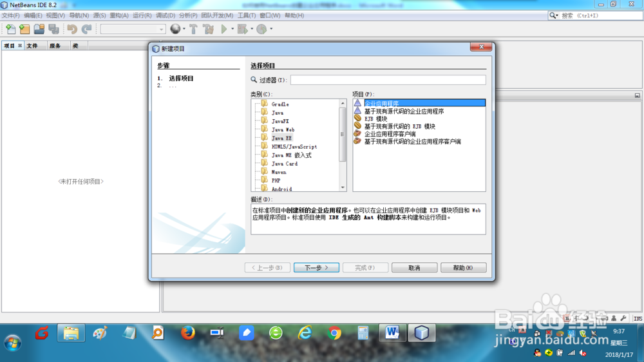Select the Java EE category
The width and height of the screenshot is (644, 362).
pyautogui.click(x=282, y=138)
